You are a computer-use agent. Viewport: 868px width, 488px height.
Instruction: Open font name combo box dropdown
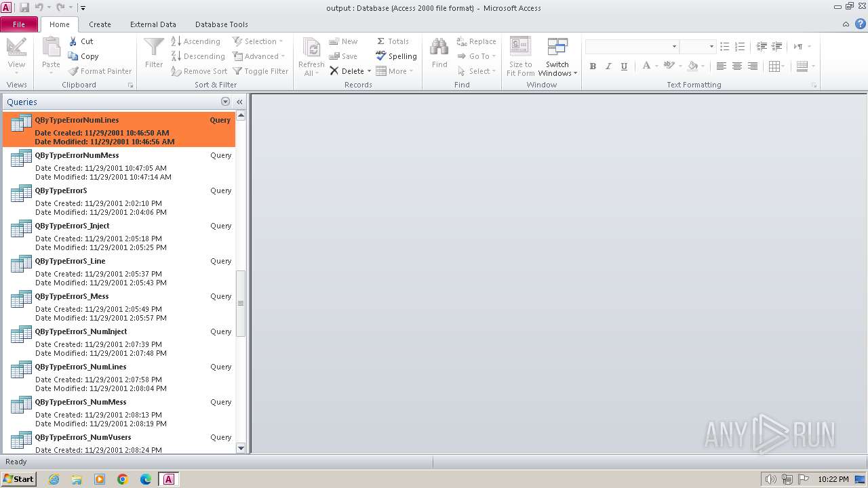pos(674,46)
